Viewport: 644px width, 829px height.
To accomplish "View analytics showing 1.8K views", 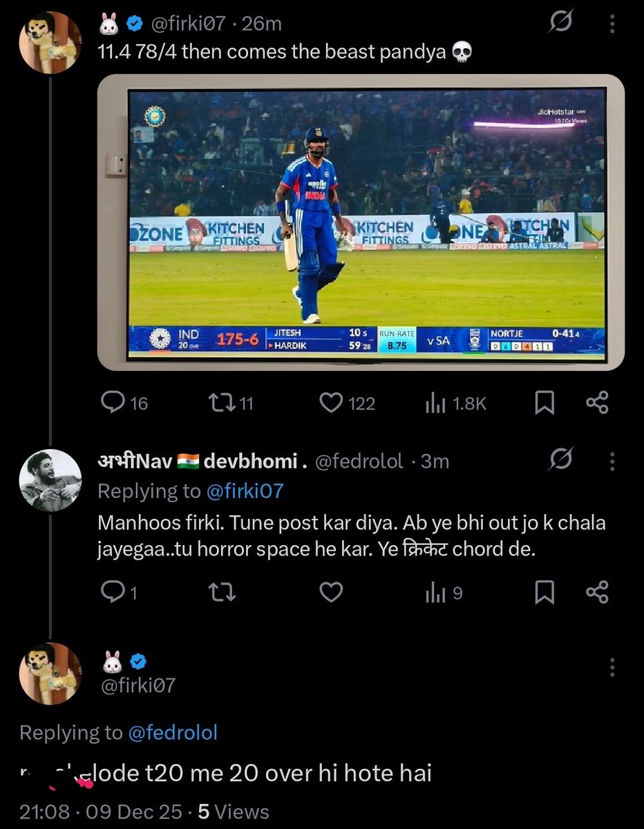I will tap(456, 403).
